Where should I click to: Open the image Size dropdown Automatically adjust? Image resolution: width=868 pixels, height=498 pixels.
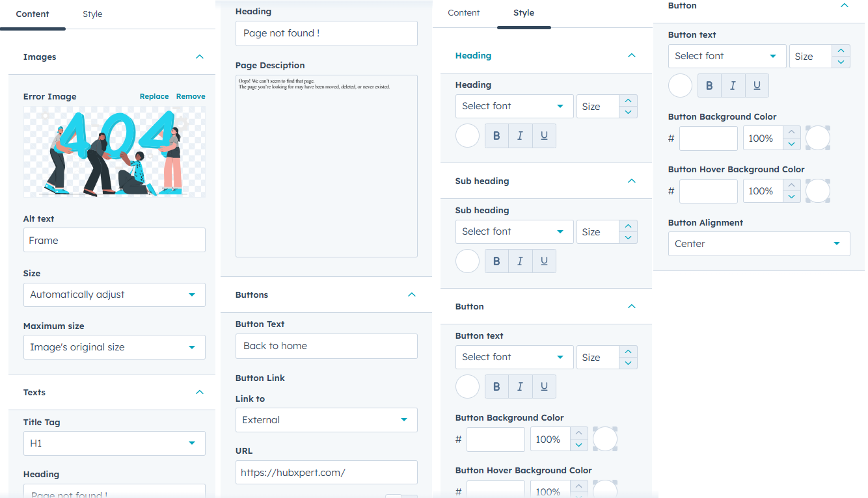pos(115,295)
